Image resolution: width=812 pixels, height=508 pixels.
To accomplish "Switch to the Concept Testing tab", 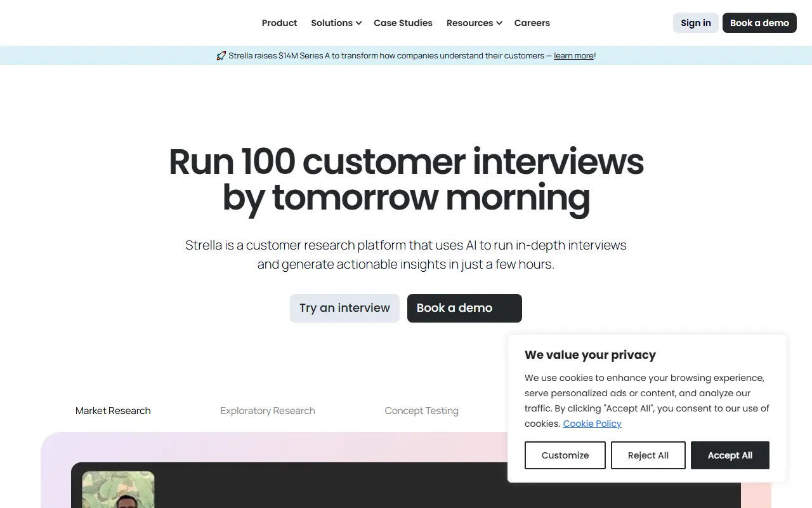I will click(422, 411).
